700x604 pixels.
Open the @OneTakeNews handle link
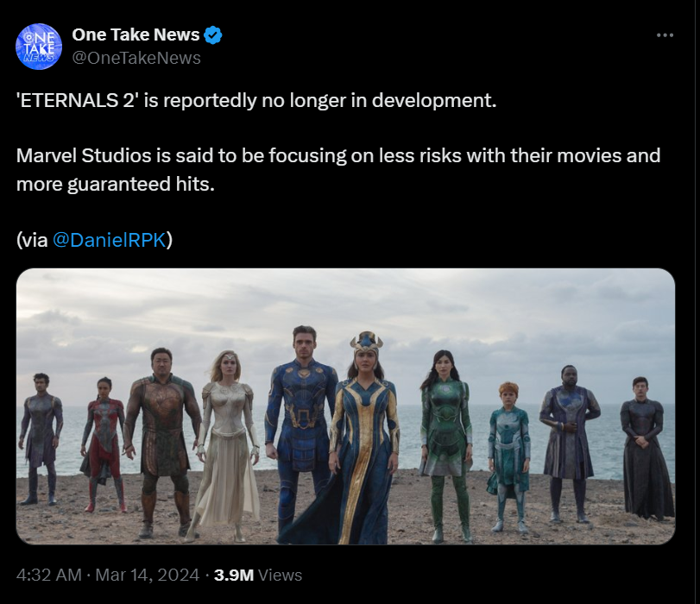point(136,58)
